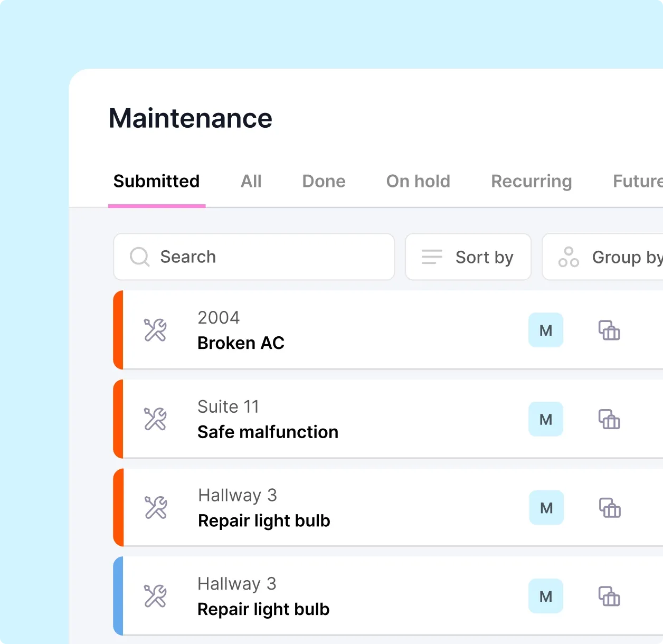This screenshot has height=644, width=663.
Task: Click the duplicate icon beside Safe malfunction
Action: [609, 419]
